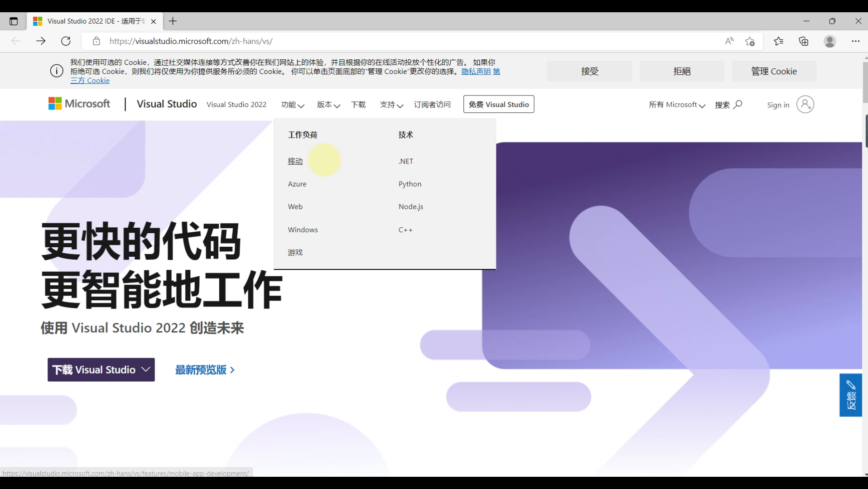Add this page to favorites

pyautogui.click(x=750, y=41)
